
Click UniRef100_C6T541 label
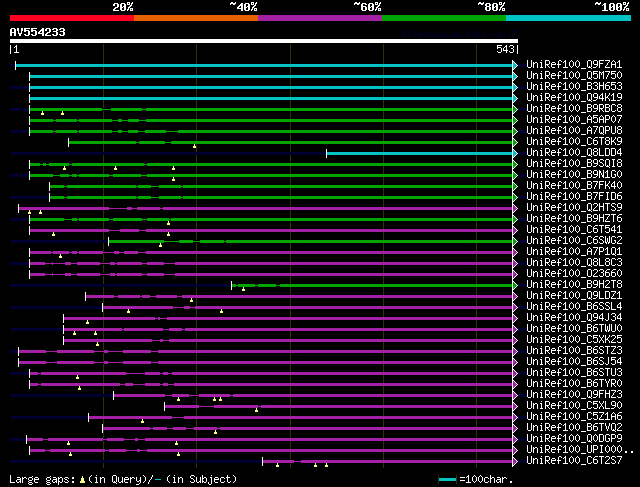[x=574, y=230]
